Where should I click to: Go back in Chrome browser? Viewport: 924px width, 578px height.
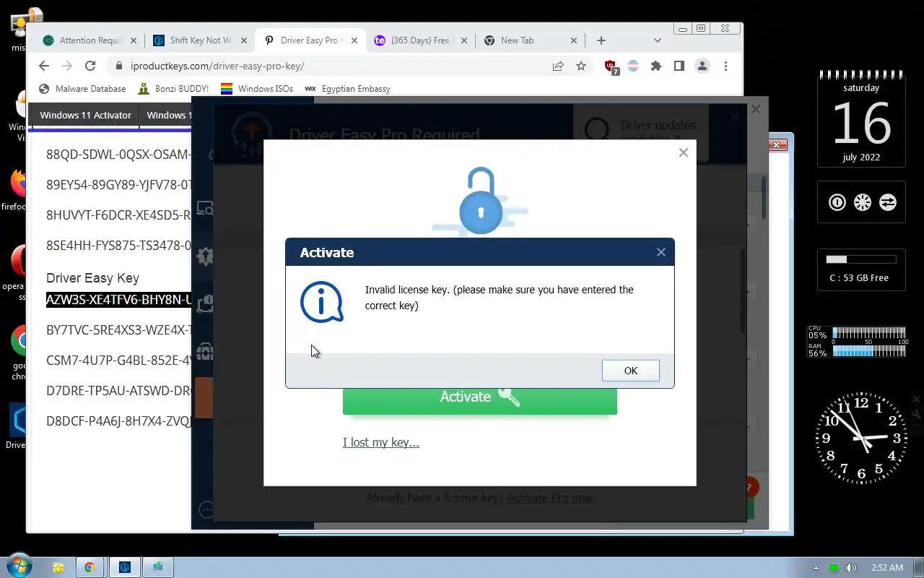click(x=44, y=66)
